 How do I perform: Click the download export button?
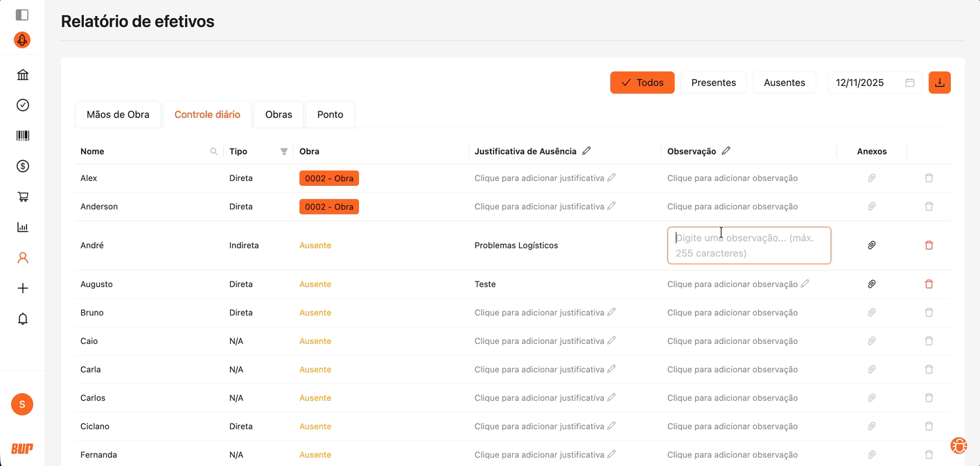(x=939, y=83)
